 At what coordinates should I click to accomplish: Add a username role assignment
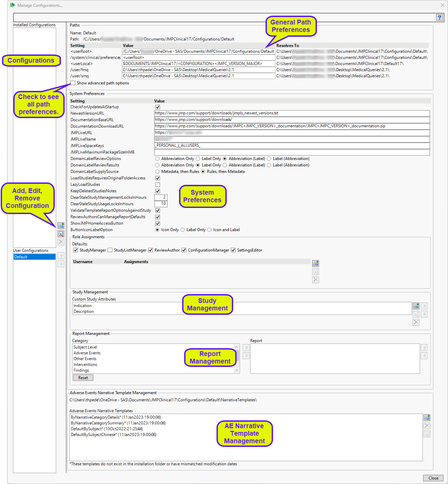click(316, 263)
